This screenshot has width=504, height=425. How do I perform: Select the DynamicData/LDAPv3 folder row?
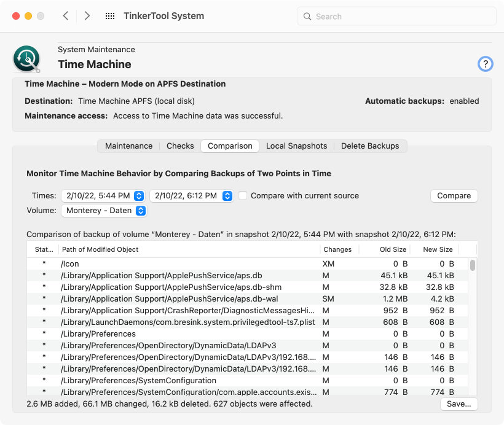click(x=247, y=345)
